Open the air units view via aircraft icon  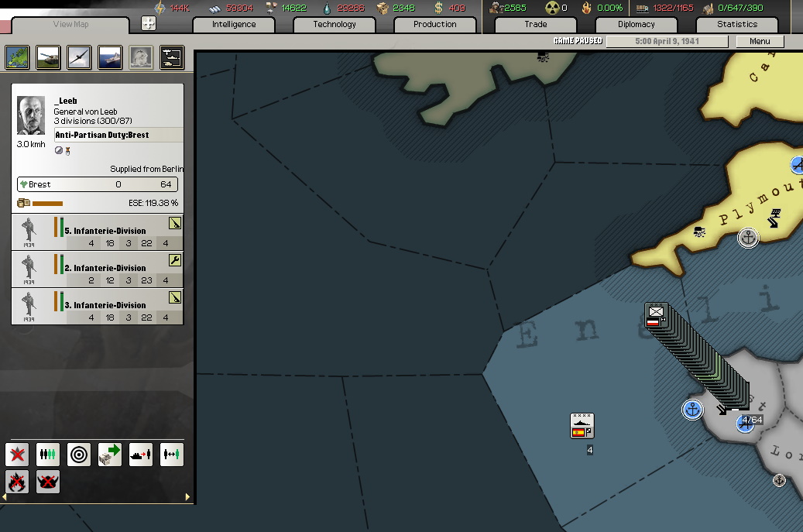click(79, 57)
